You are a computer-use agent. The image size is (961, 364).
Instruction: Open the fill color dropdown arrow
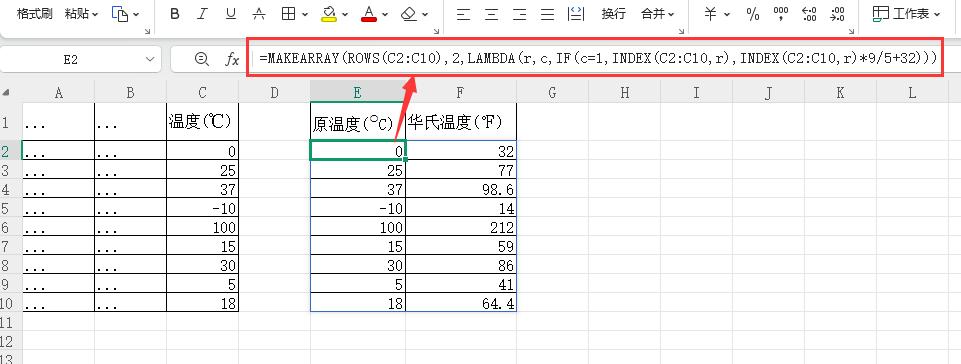345,15
